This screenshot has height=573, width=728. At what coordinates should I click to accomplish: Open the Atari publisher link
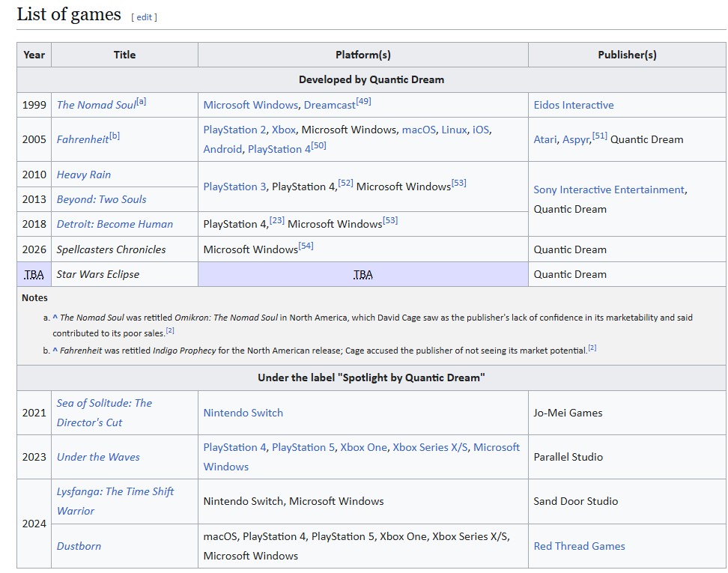tap(545, 139)
